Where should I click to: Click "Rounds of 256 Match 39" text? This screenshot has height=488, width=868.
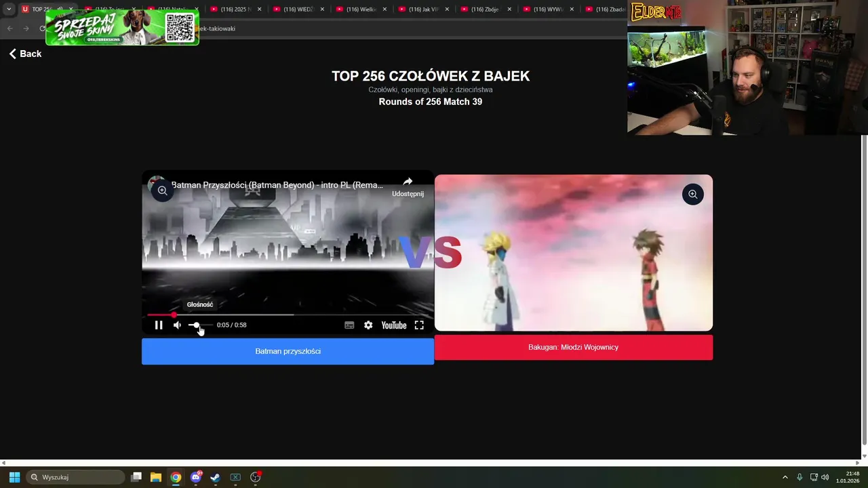(x=431, y=102)
